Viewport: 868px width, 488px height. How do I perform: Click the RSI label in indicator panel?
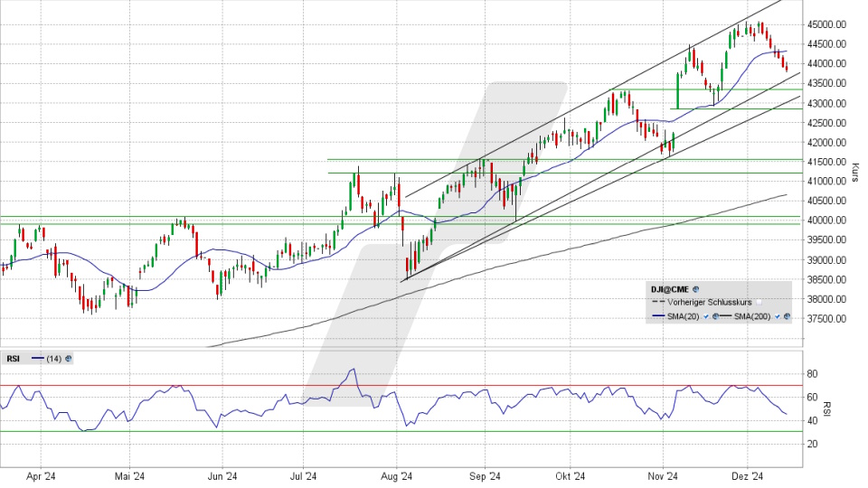point(14,359)
